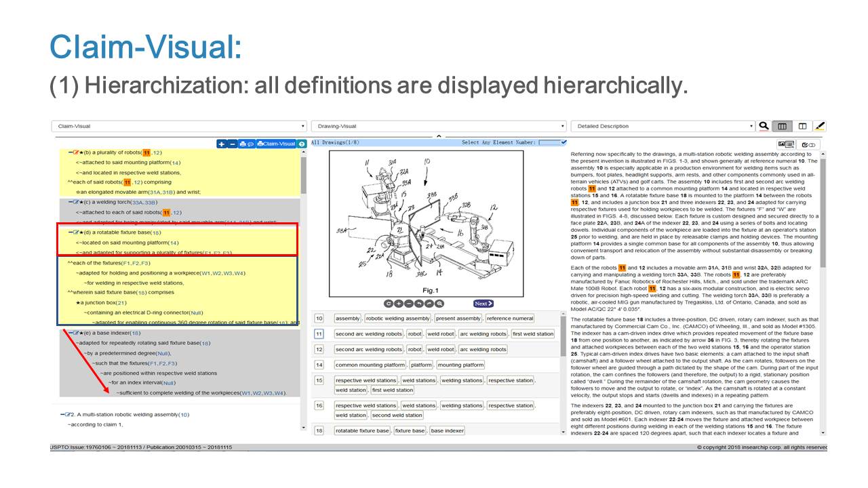Toggle the checkbox-link switch in description panel

pyautogui.click(x=808, y=144)
